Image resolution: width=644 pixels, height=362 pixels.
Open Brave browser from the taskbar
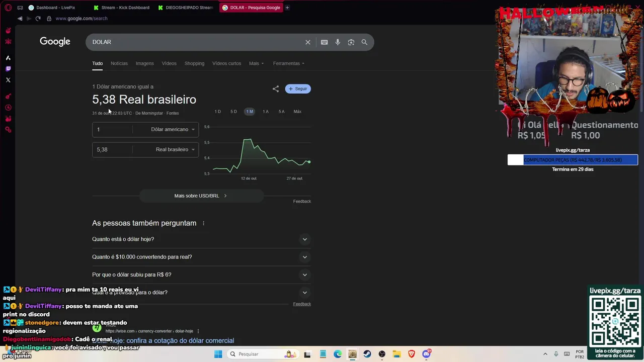[412, 354]
